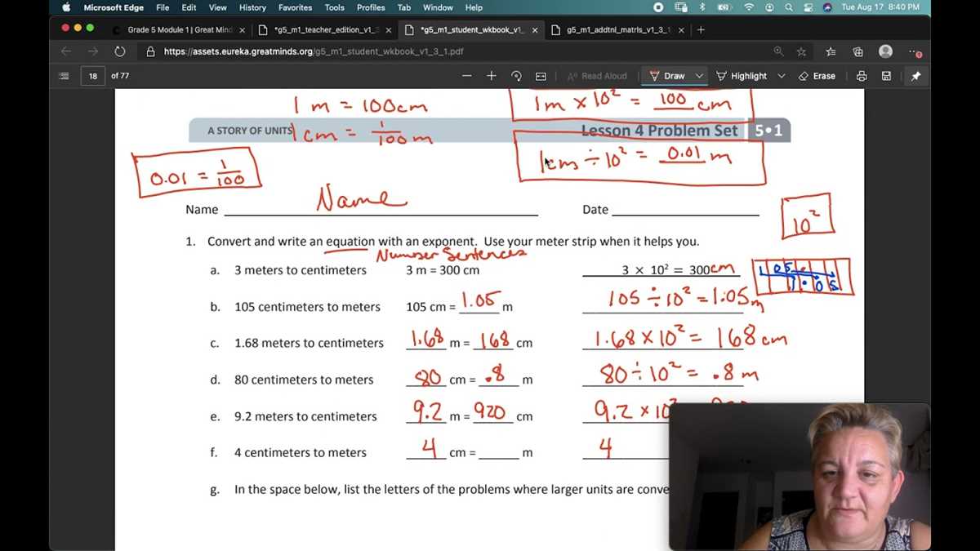Image resolution: width=980 pixels, height=551 pixels.
Task: Zoom out the PDF with minus icon
Action: (x=467, y=76)
